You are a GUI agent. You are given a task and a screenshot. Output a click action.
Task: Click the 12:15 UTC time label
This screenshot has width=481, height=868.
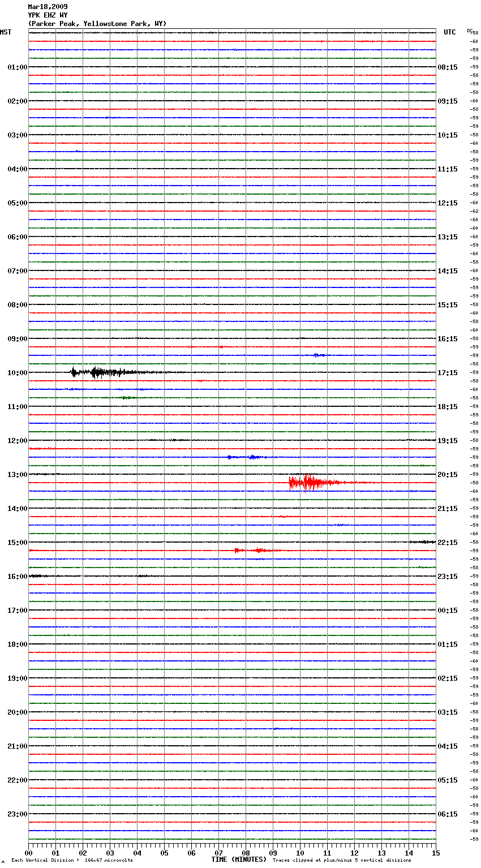(448, 203)
